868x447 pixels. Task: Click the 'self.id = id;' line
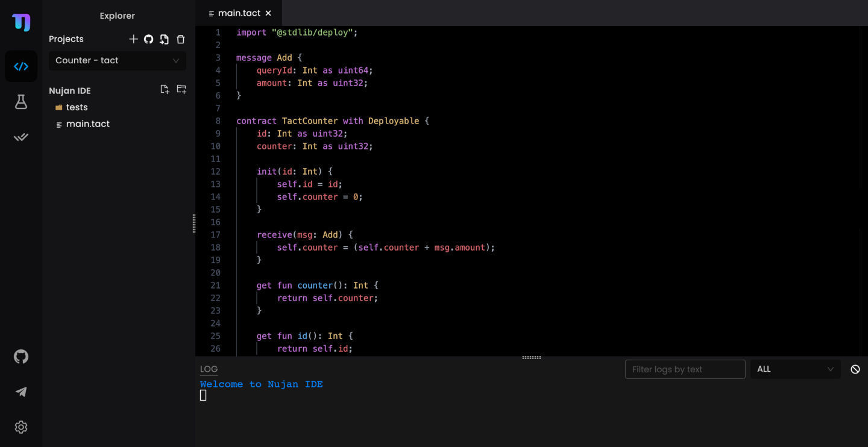(x=310, y=184)
